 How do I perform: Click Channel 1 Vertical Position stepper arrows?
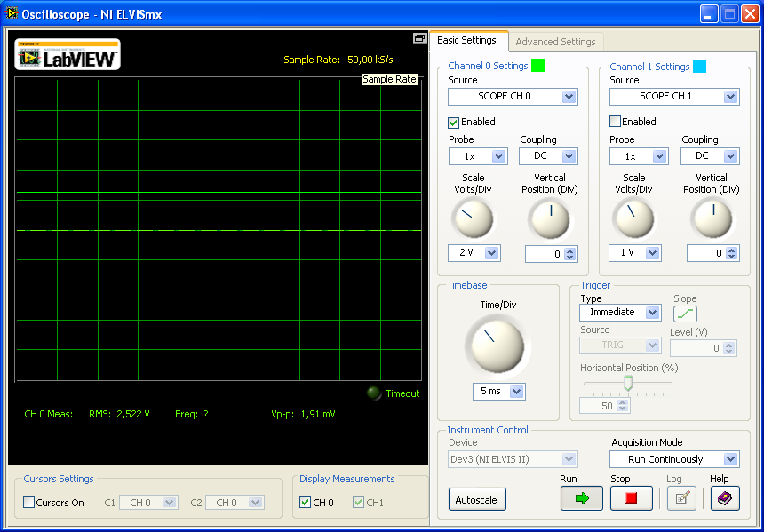pyautogui.click(x=730, y=253)
